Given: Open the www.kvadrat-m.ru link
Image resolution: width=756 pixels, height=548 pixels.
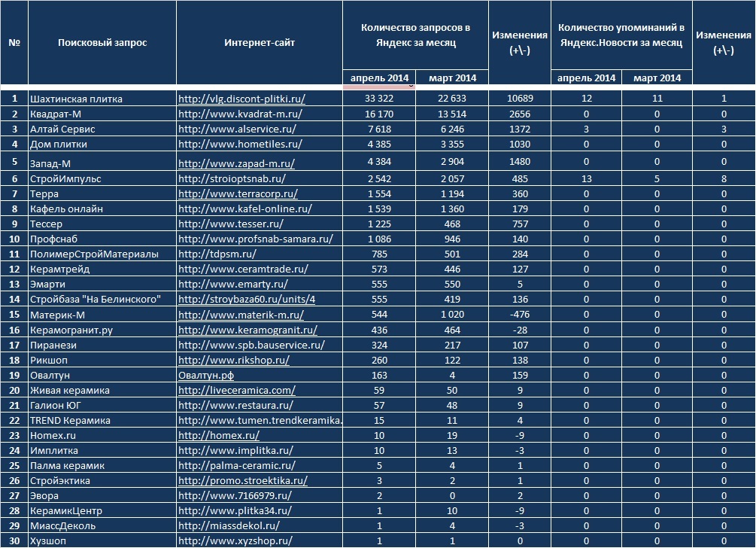Looking at the screenshot, I should click(240, 114).
